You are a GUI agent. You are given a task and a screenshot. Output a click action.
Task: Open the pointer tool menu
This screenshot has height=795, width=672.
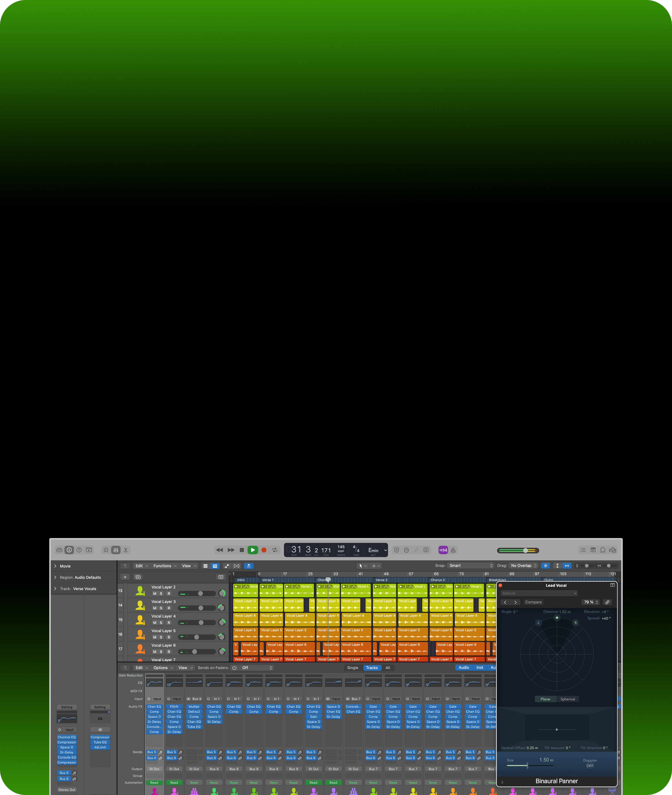363,566
